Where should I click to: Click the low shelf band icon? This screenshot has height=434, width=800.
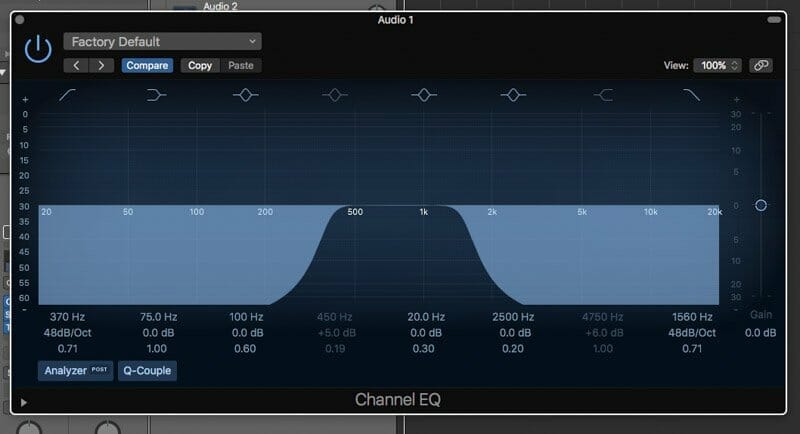(157, 95)
